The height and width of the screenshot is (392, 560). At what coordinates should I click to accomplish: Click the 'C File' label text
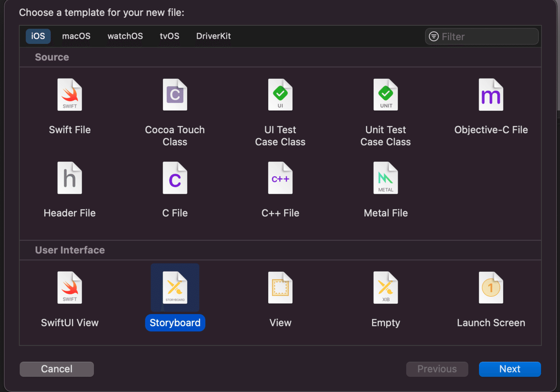point(175,213)
